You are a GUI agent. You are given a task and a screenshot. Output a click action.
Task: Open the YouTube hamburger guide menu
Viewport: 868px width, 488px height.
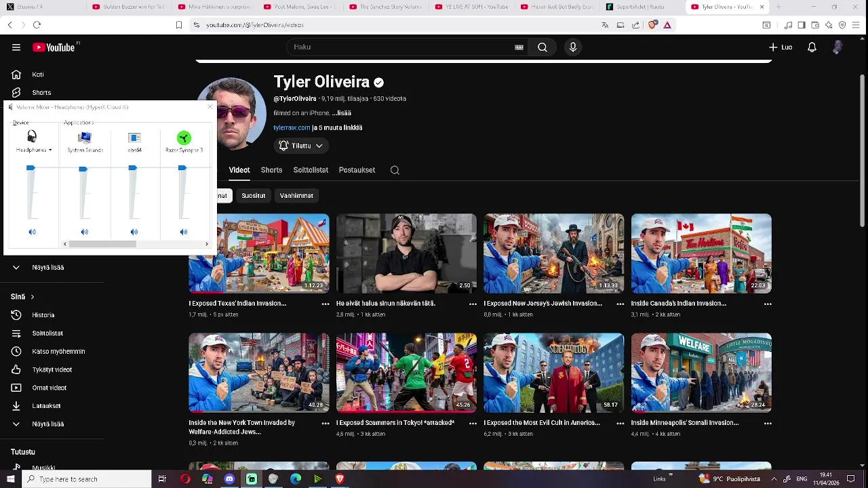[x=16, y=47]
